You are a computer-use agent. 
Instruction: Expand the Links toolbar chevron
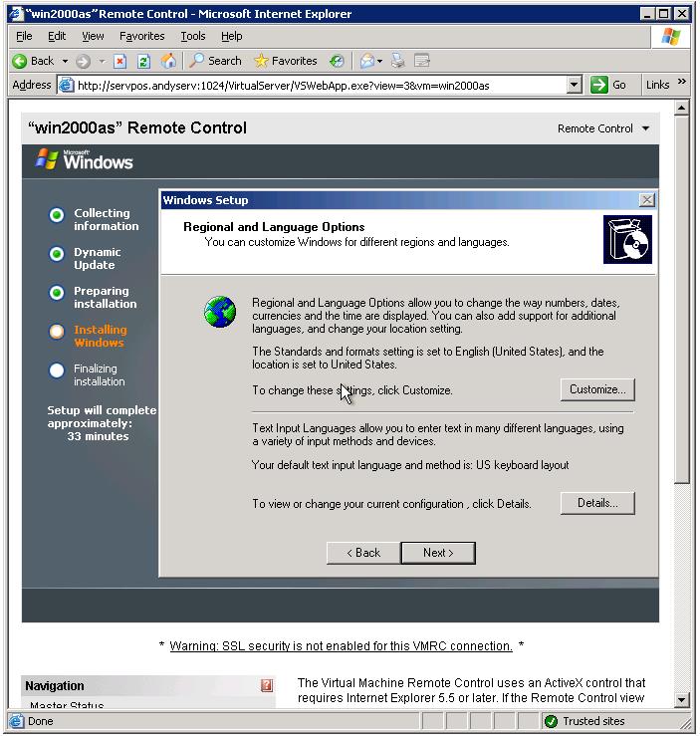(x=682, y=82)
